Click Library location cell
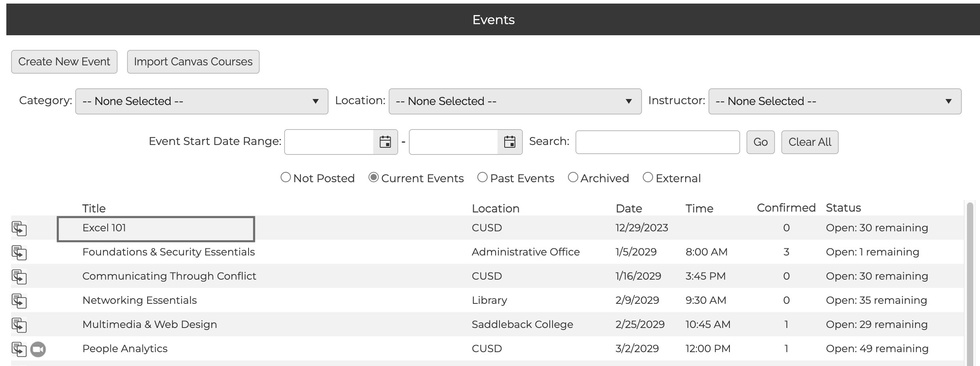 (x=489, y=300)
